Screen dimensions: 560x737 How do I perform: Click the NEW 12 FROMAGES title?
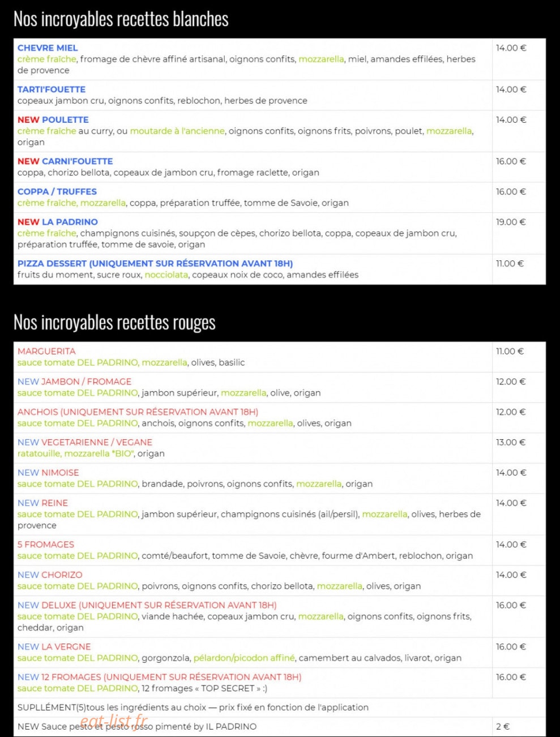pyautogui.click(x=159, y=677)
